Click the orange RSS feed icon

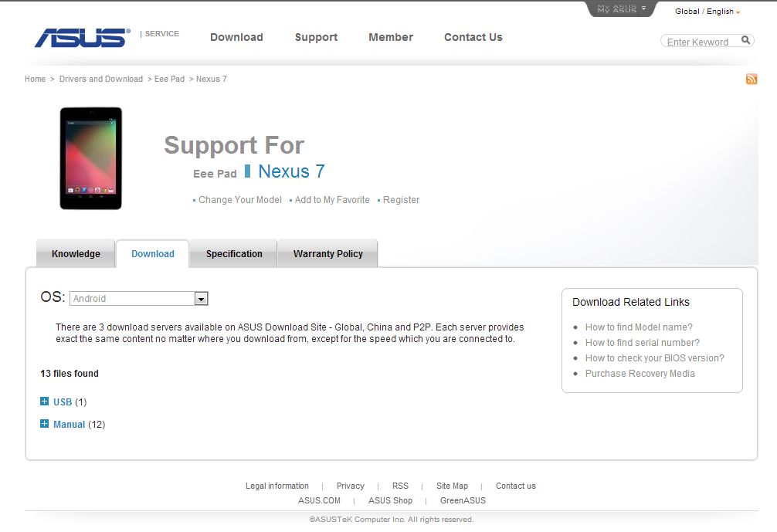click(752, 79)
